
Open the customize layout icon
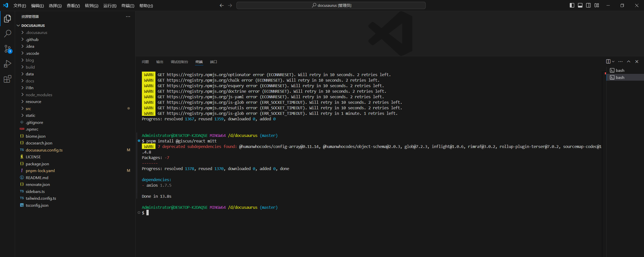pyautogui.click(x=597, y=6)
